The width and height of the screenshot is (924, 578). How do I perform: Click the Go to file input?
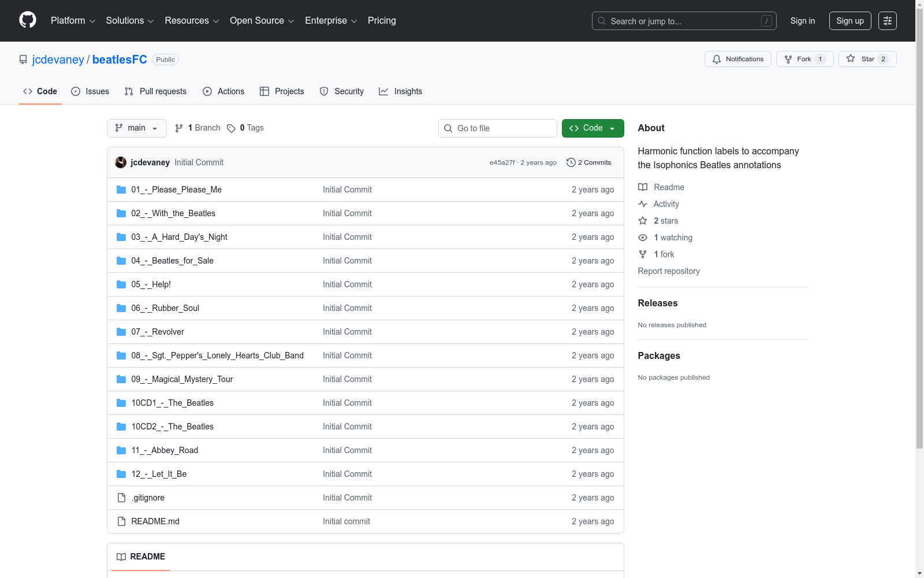pyautogui.click(x=498, y=128)
